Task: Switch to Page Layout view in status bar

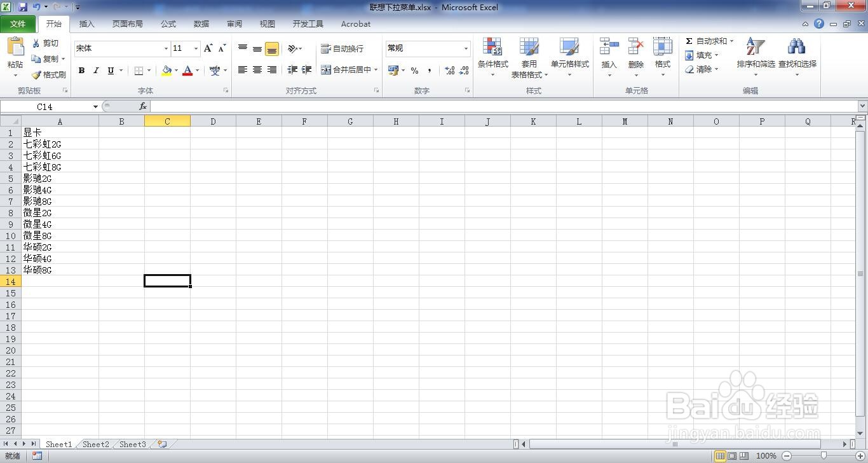Action: coord(732,456)
